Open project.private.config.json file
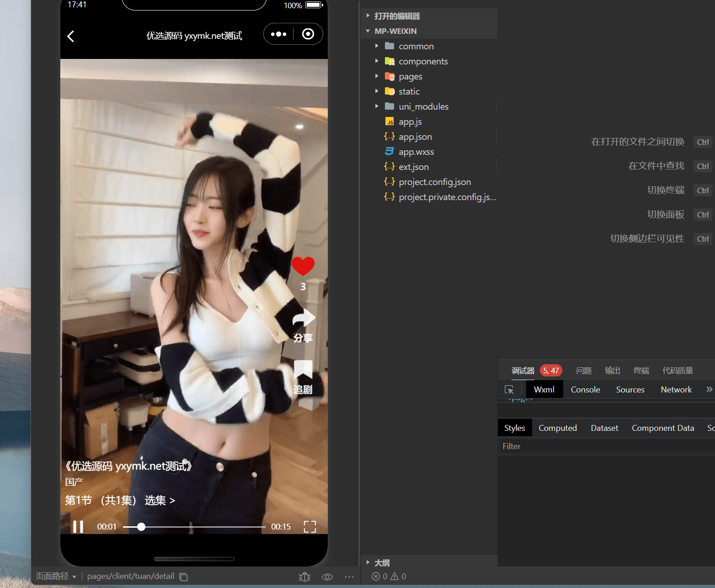 [429, 197]
